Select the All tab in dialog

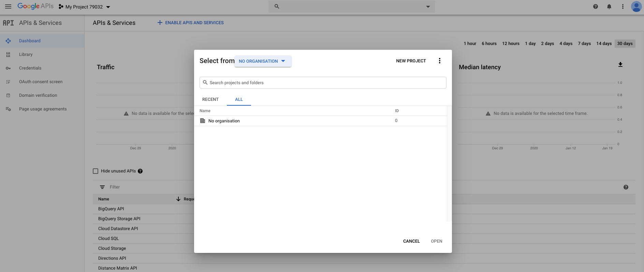pos(239,100)
